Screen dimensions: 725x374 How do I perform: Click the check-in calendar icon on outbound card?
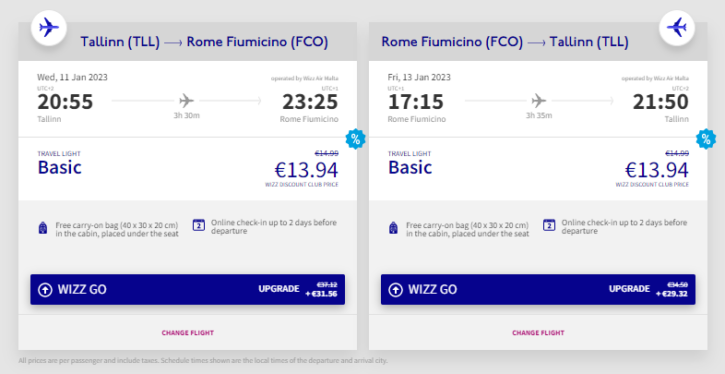pos(198,225)
